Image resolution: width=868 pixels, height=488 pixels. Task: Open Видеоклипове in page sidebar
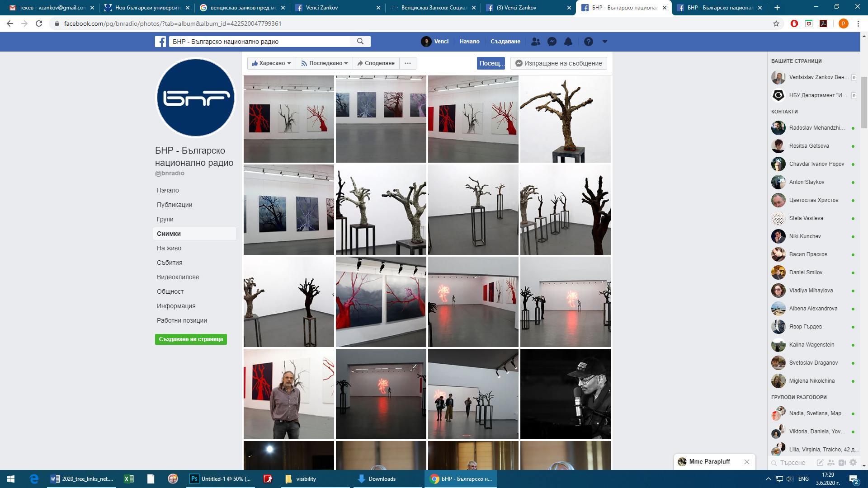[x=178, y=277]
